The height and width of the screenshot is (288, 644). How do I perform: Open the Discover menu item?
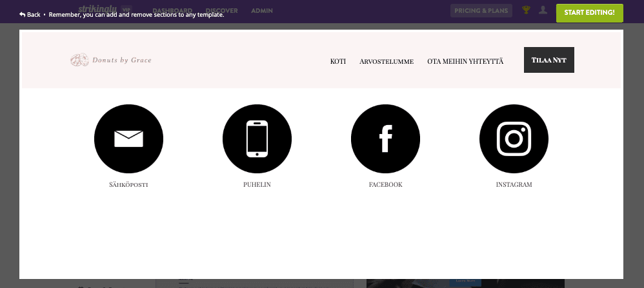[x=222, y=11]
